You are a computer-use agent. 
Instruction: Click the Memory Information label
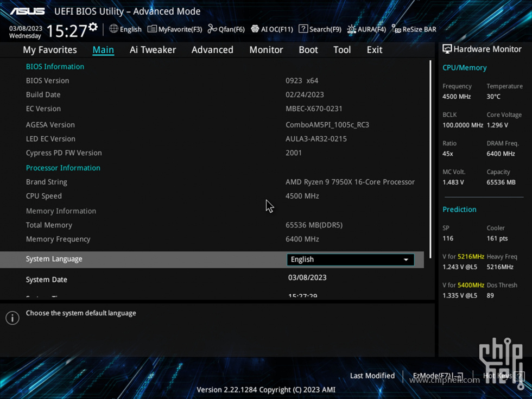61,211
